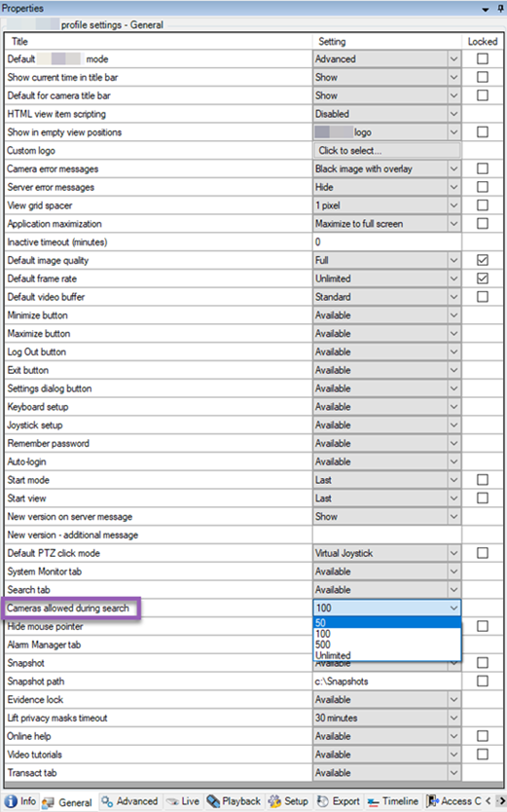Open Default image quality dropdown
This screenshot has width=507, height=812.
[453, 261]
